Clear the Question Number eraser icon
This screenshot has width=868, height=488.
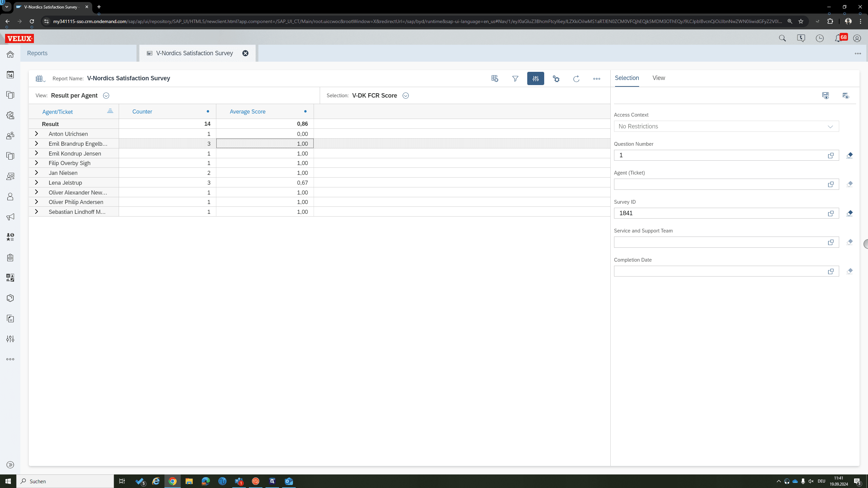pos(849,155)
